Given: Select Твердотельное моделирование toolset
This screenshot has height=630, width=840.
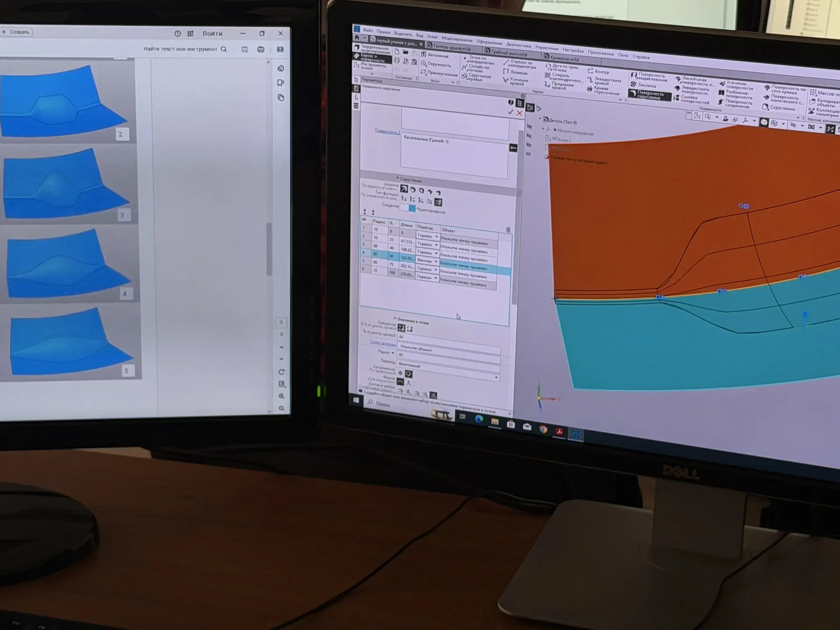Looking at the screenshot, I should (372, 49).
